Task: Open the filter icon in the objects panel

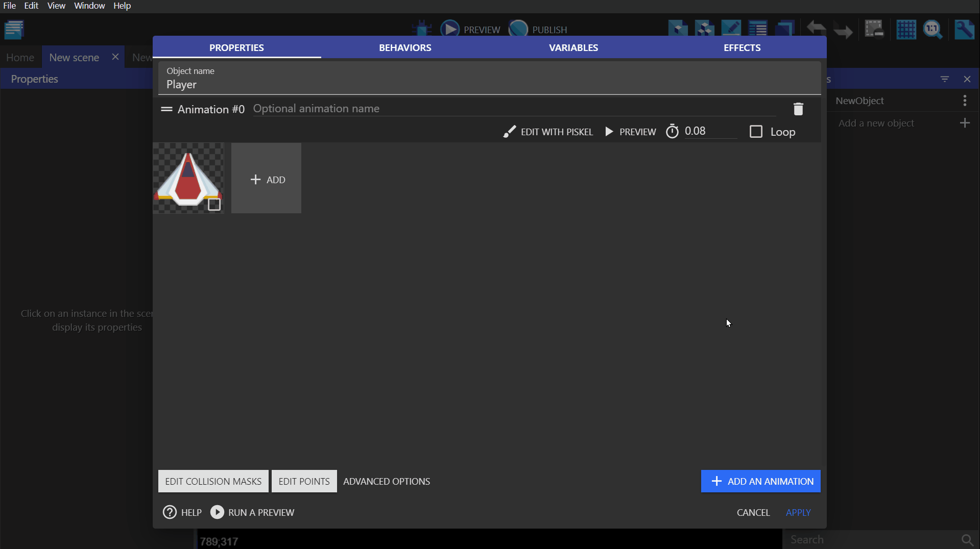Action: click(945, 79)
